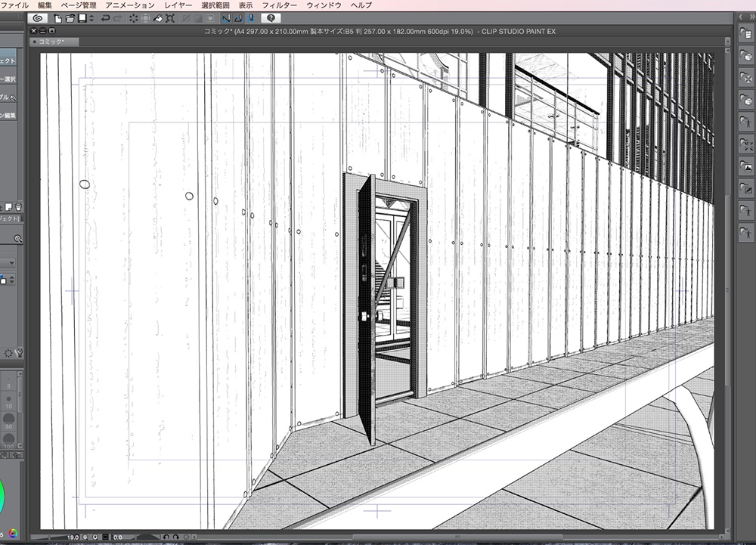Open the ページ管理 menu
Screen dimensions: 756x545
(x=79, y=5)
